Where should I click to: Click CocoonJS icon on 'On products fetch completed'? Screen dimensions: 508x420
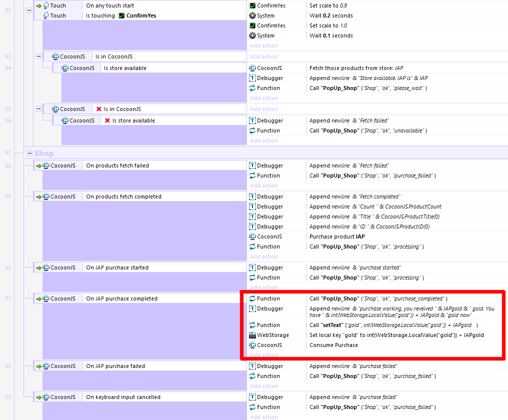click(x=46, y=196)
